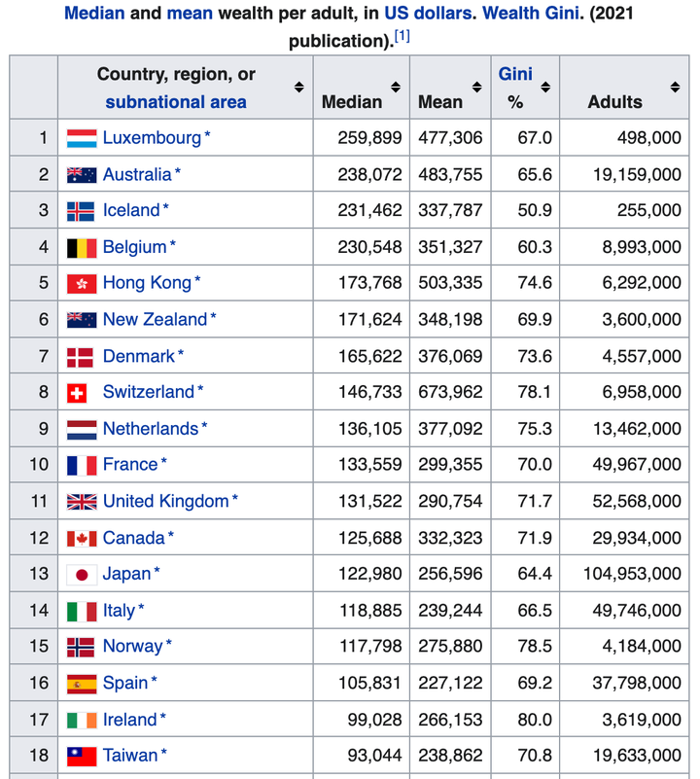Open the Wealth Gini caption link
Viewport: 700px width, 779px height.
pyautogui.click(x=531, y=13)
